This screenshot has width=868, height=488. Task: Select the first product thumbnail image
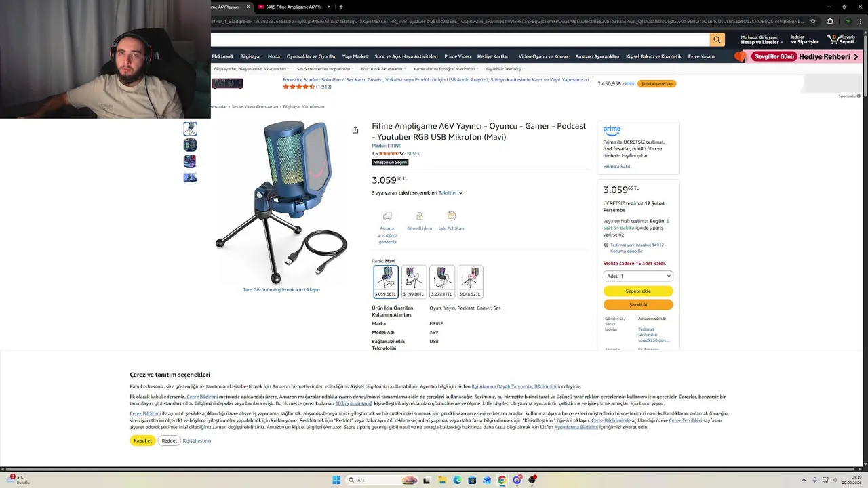(x=190, y=129)
